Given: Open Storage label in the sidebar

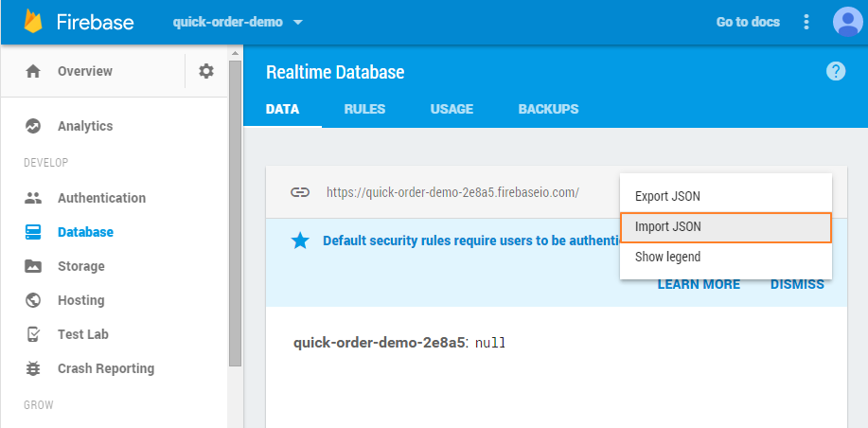Looking at the screenshot, I should [80, 266].
